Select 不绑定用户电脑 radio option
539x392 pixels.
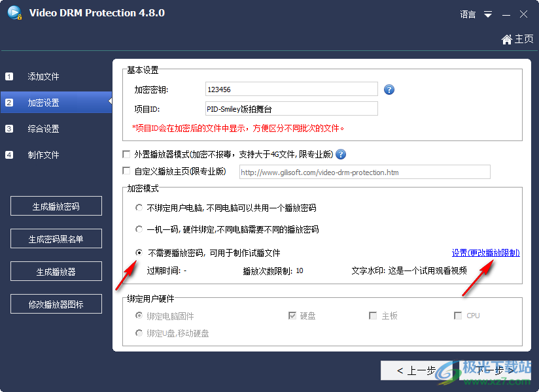point(139,208)
